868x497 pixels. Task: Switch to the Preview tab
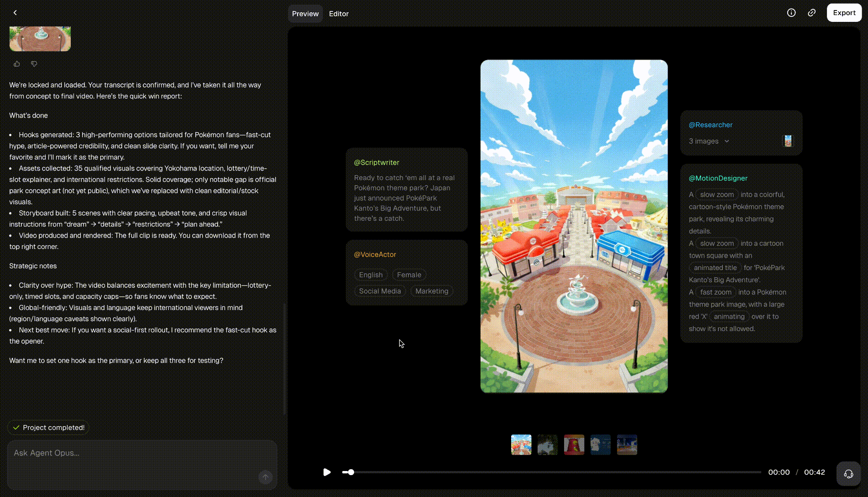pyautogui.click(x=305, y=14)
